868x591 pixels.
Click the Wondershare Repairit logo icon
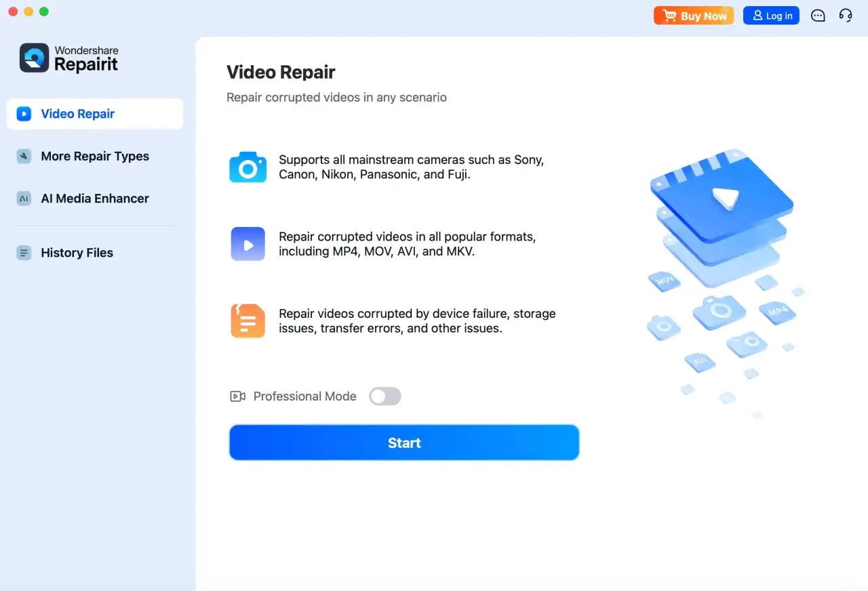[34, 58]
